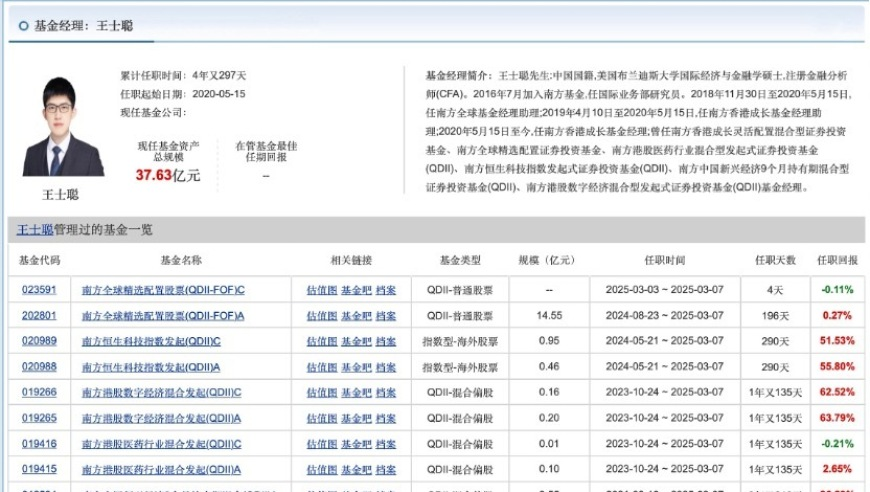Open 档案 for fund 019265
This screenshot has height=492, width=870.
(386, 418)
